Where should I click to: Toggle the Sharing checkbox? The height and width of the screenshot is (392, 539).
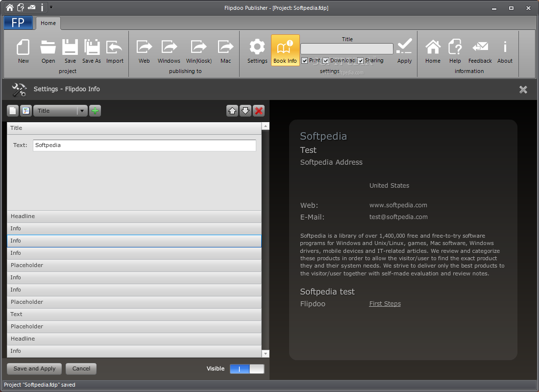click(x=360, y=61)
